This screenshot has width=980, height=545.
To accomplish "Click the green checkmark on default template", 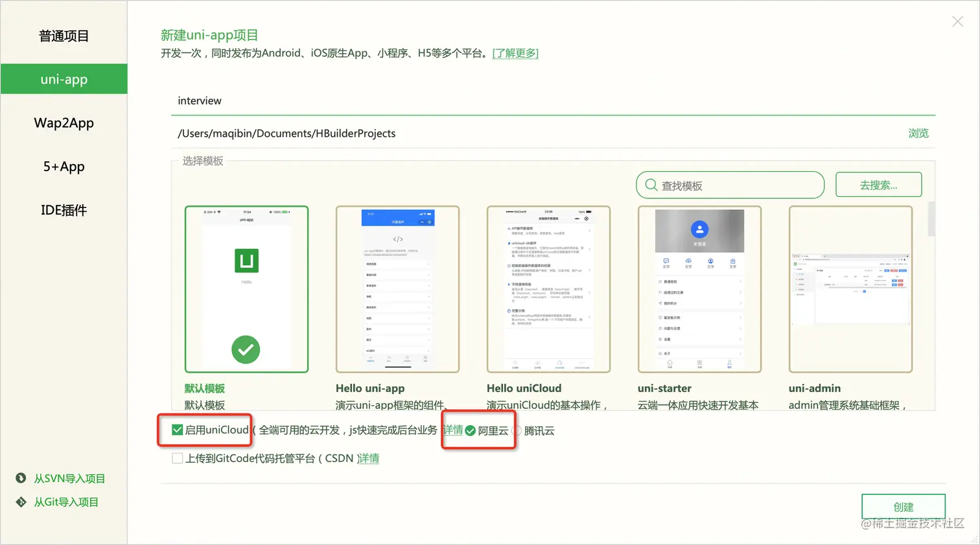I will [x=246, y=350].
